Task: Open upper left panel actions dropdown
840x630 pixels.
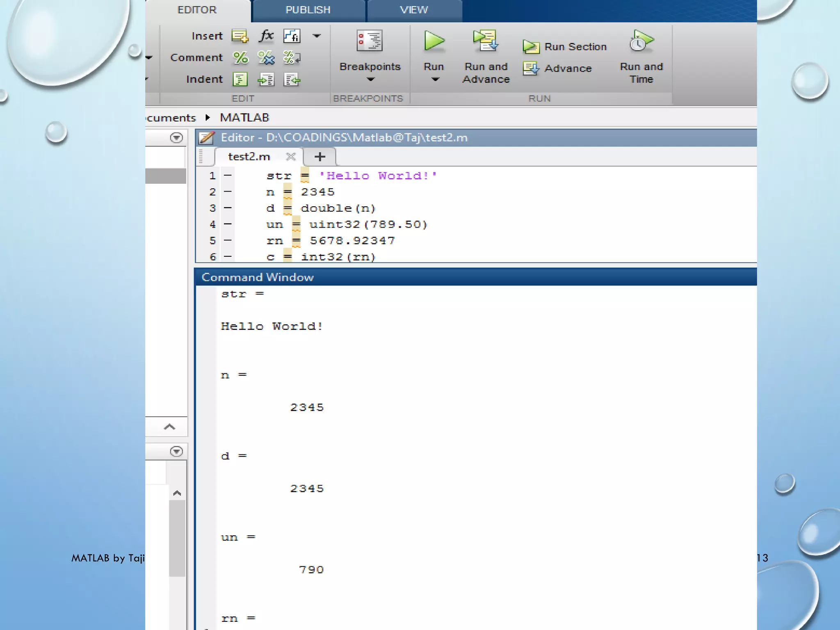Action: click(176, 138)
